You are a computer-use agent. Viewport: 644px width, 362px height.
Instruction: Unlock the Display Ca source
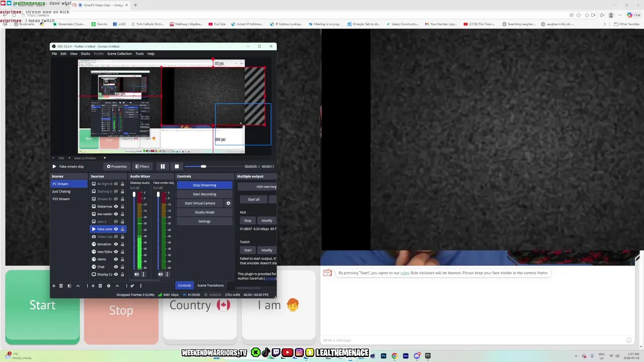(x=122, y=275)
